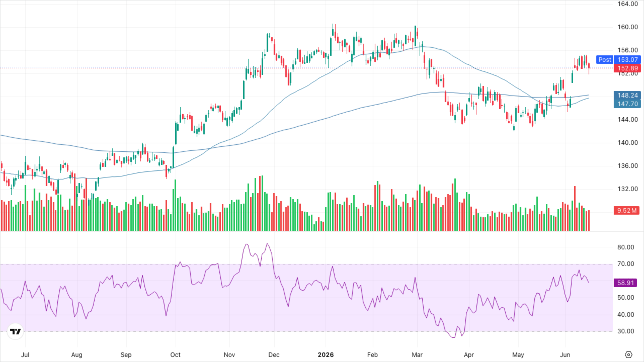Screen dimensions: 644x362
Task: Click the Apr label on time axis
Action: tap(469, 355)
